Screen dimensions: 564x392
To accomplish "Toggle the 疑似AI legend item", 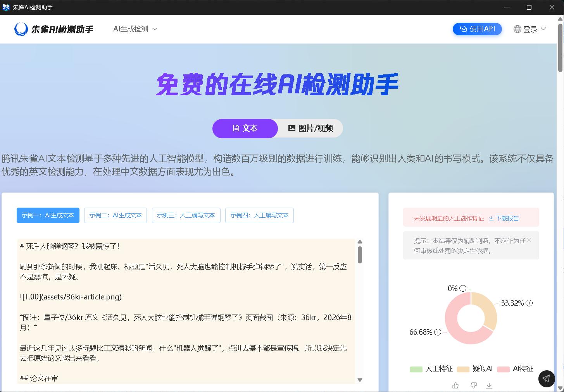I will click(x=475, y=369).
